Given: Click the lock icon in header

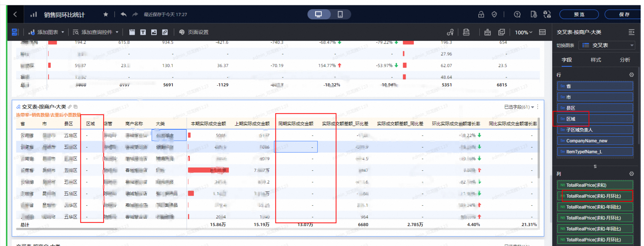Looking at the screenshot, I should click(x=481, y=14).
